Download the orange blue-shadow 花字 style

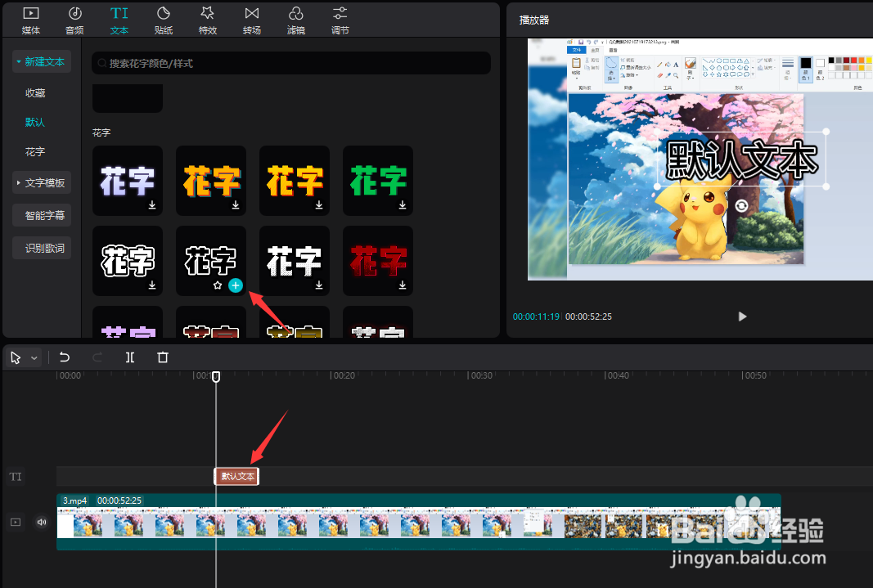pyautogui.click(x=236, y=205)
